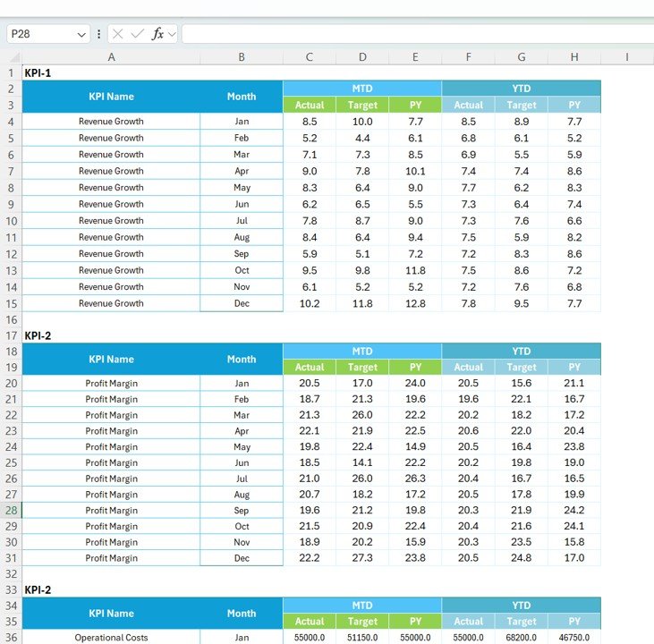Click the Operational Costs cell

[111, 638]
